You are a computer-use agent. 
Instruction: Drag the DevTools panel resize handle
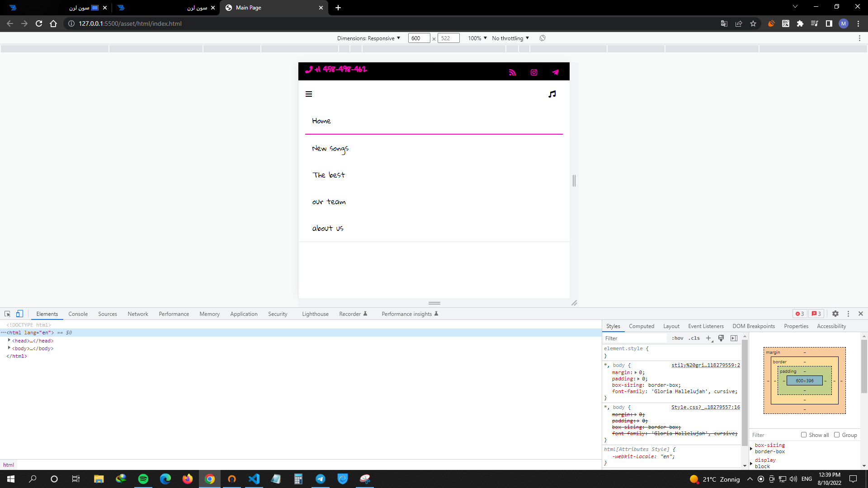(x=434, y=304)
